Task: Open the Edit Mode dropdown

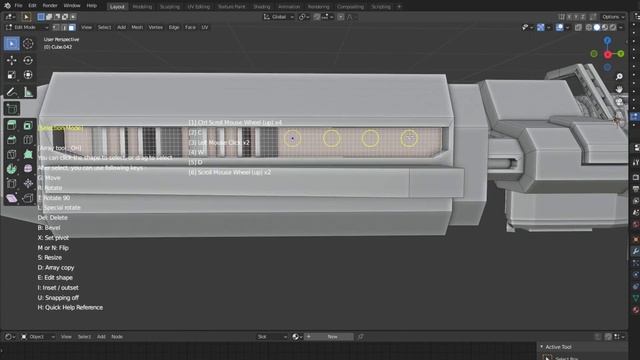Action: pos(27,27)
